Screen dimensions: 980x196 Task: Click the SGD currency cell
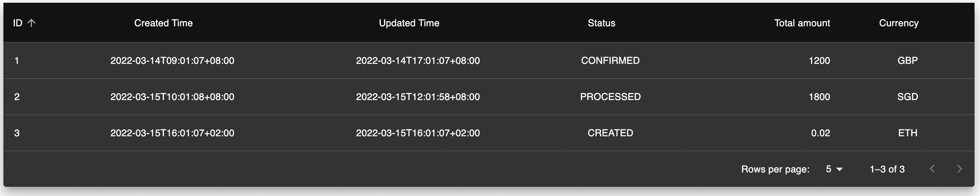click(907, 97)
